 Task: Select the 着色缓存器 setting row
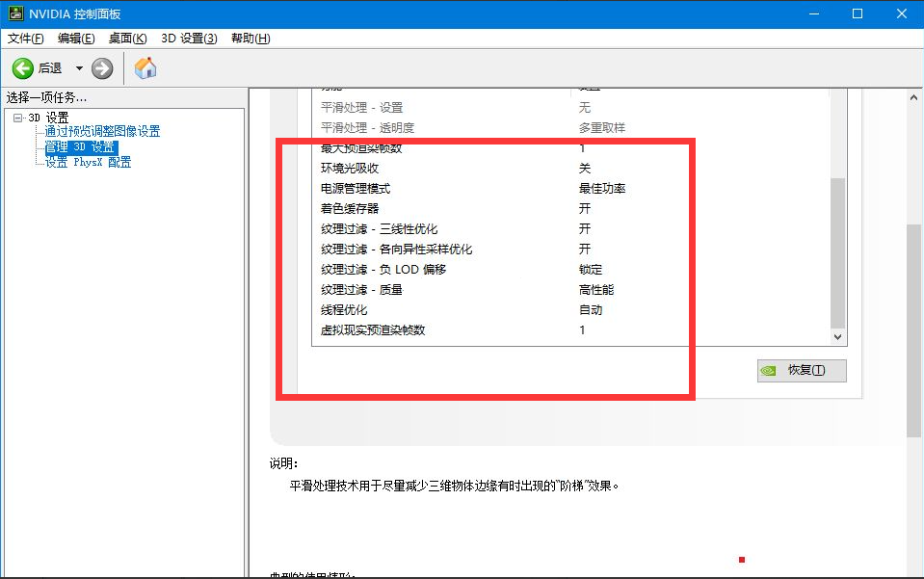pyautogui.click(x=570, y=208)
